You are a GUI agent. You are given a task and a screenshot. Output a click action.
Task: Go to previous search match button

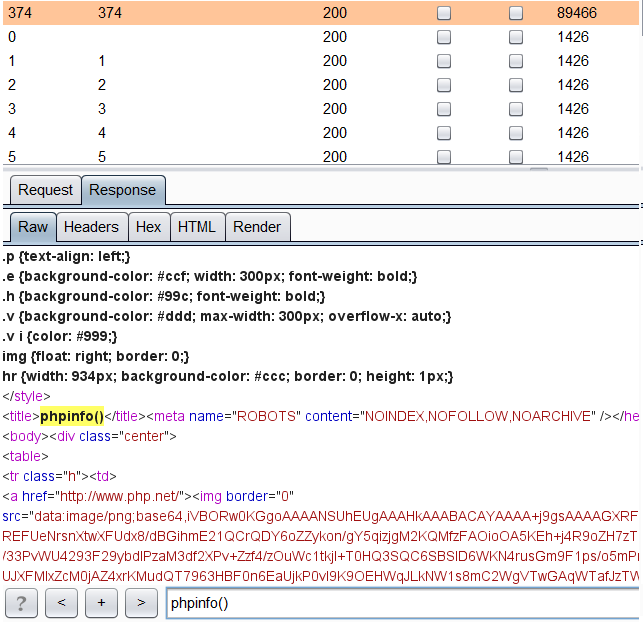tap(61, 603)
